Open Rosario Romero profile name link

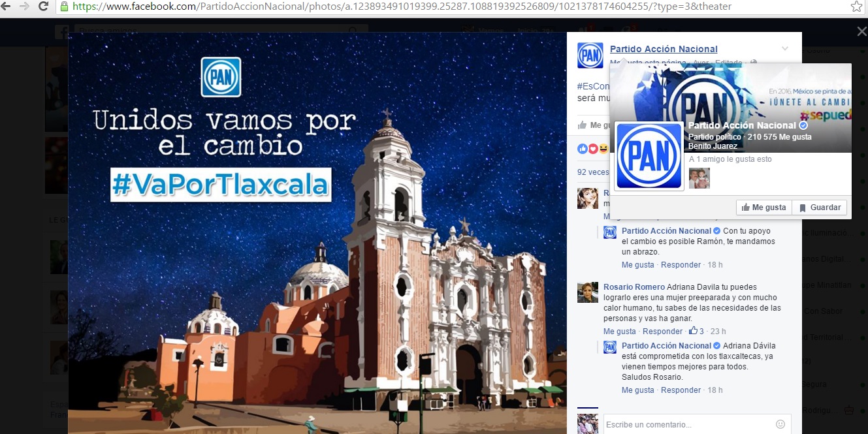(634, 287)
